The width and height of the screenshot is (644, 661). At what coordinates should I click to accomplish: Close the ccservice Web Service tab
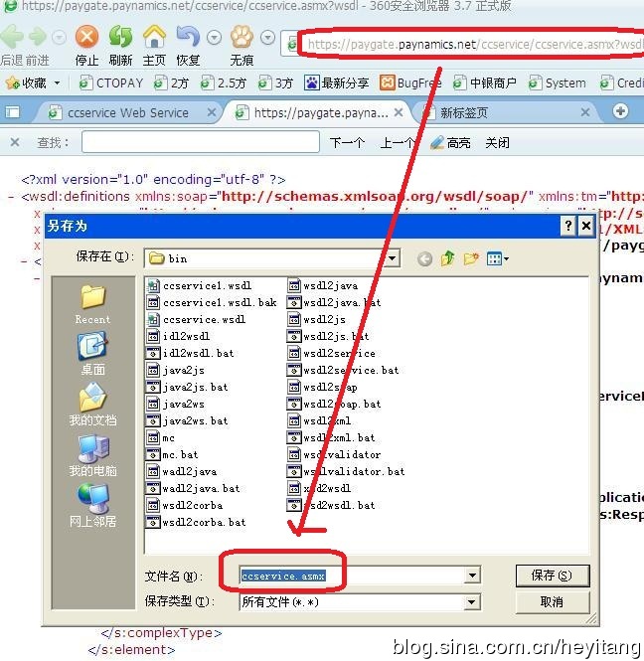click(212, 112)
